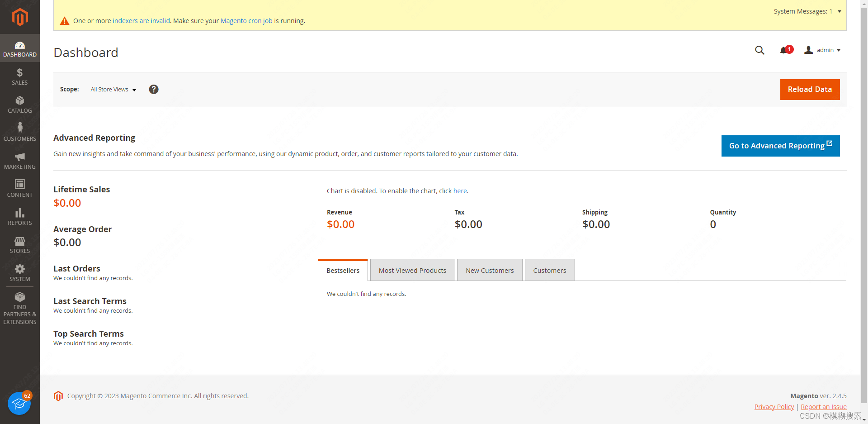Click the Tax $0.00 value
This screenshot has width=868, height=424.
(x=468, y=224)
